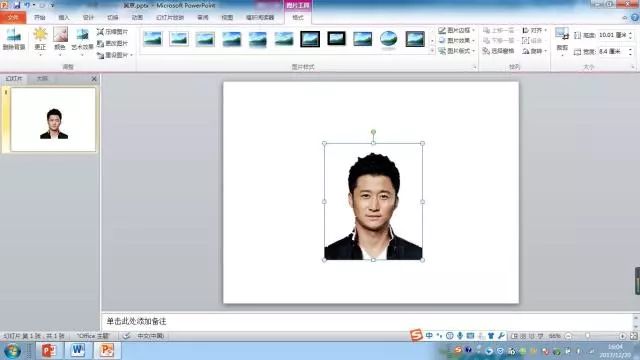The width and height of the screenshot is (640, 360).
Task: Click Bring Forward (上移一层)
Action: click(498, 30)
